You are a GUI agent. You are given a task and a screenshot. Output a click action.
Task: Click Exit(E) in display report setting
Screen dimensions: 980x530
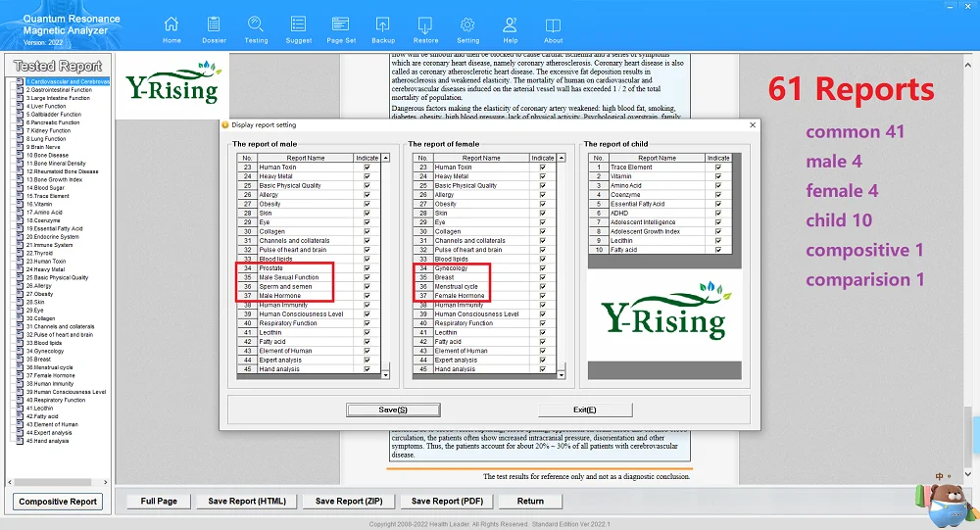point(585,410)
